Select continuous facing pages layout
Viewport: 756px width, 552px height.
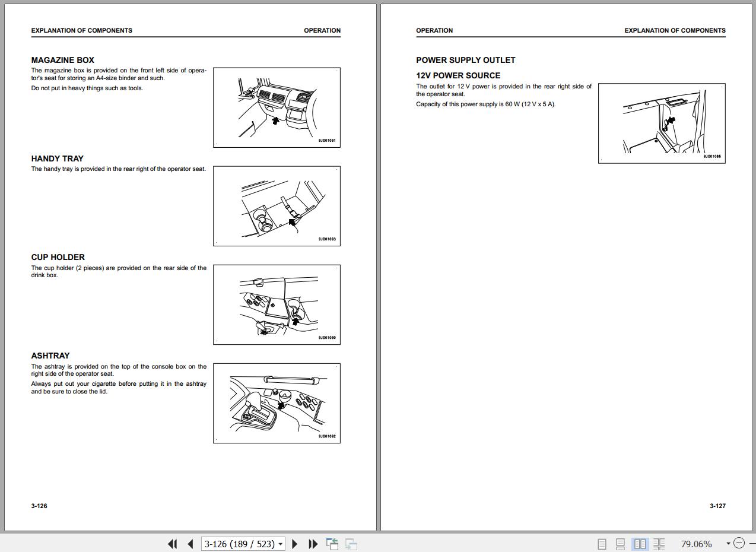point(659,544)
